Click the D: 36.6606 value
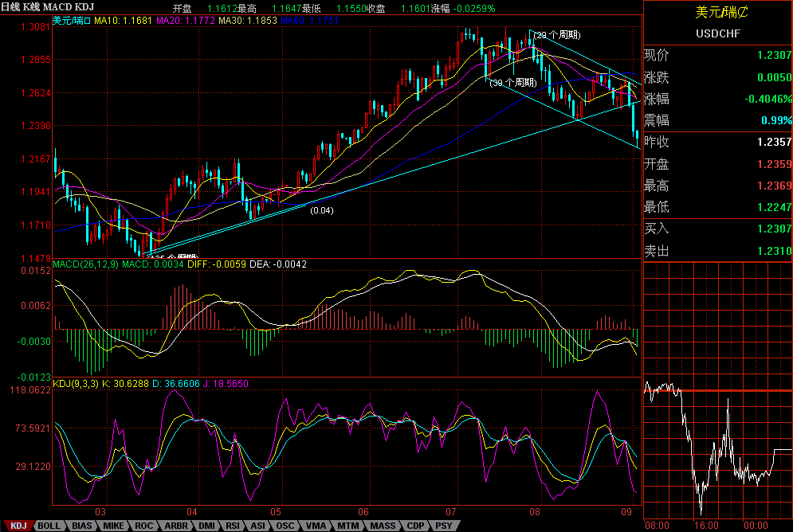Screen dimensions: 793x532 pos(176,384)
